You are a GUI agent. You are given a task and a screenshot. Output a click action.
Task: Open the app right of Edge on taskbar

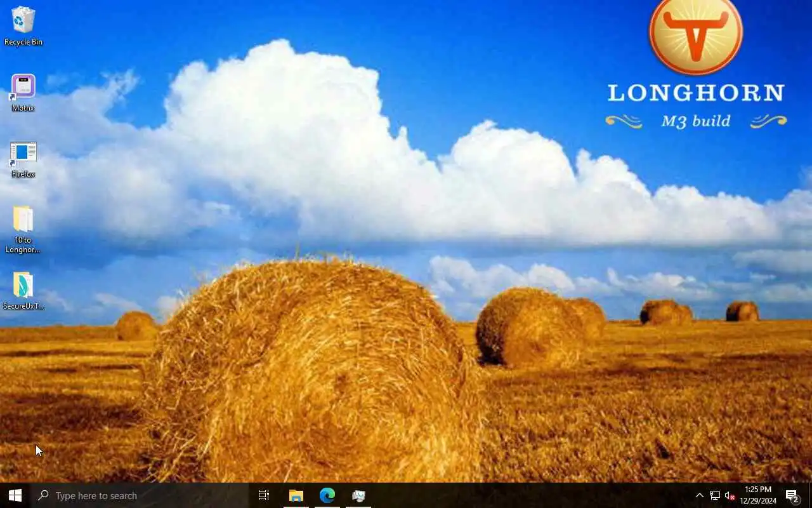(x=359, y=495)
